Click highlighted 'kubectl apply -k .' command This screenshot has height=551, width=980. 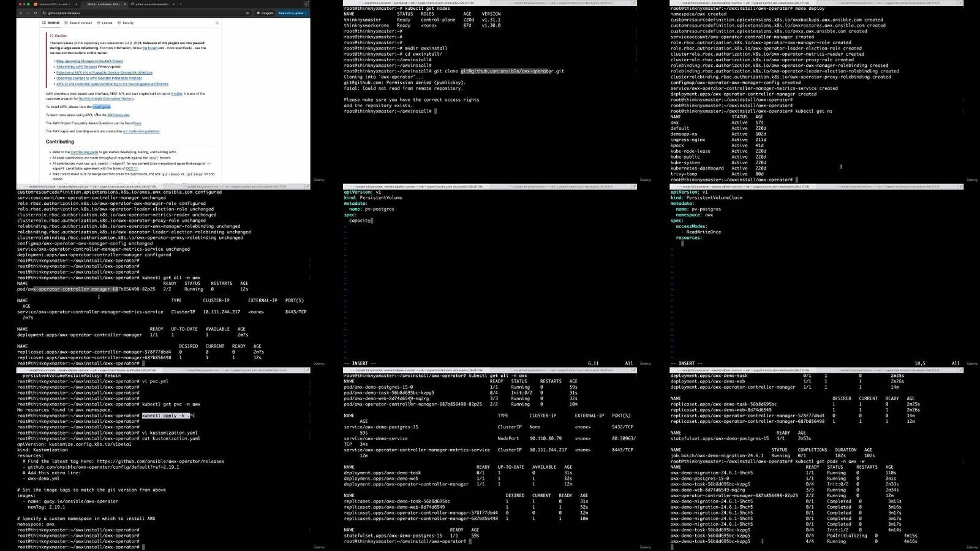click(166, 416)
